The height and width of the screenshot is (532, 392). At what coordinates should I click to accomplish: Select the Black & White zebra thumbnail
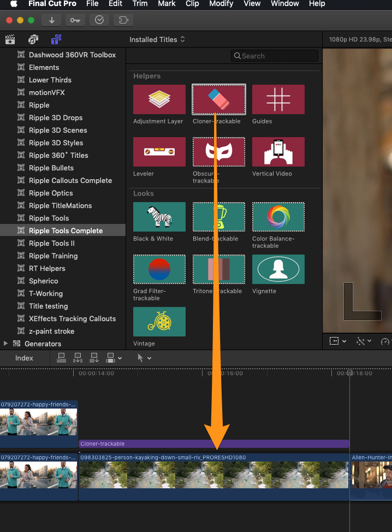tap(159, 217)
